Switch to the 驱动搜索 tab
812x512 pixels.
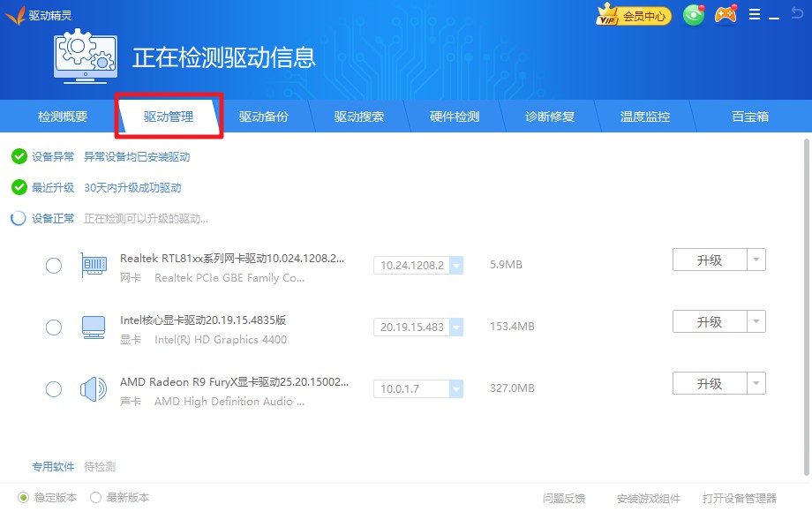359,117
